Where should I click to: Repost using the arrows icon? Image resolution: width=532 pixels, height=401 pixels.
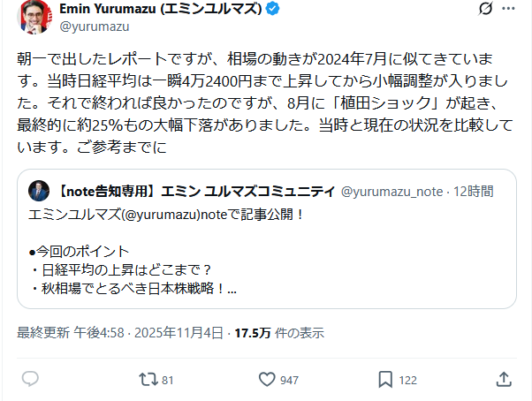[149, 379]
